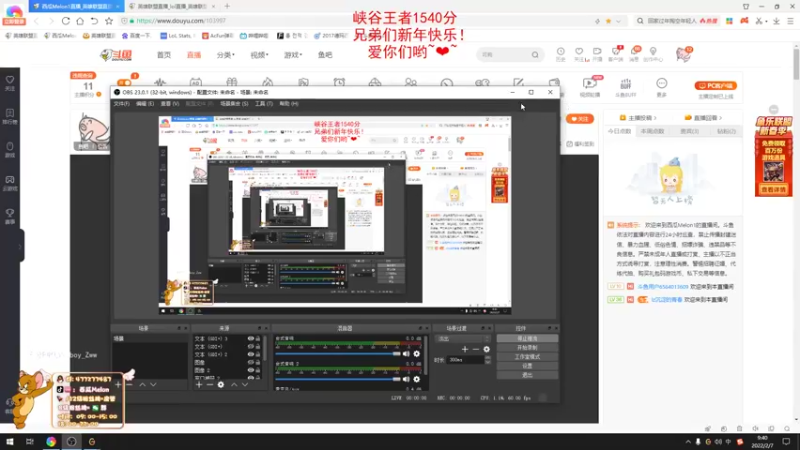Toggle visibility of source 图像
Viewport: 800px width, 450px height.
pyautogui.click(x=251, y=362)
